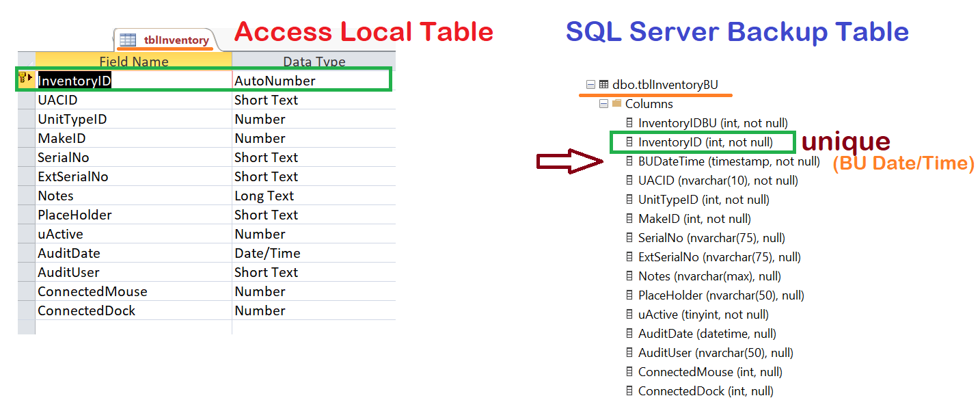980x411 pixels.
Task: Select the UnitTypeID field name cell
Action: pos(134,119)
